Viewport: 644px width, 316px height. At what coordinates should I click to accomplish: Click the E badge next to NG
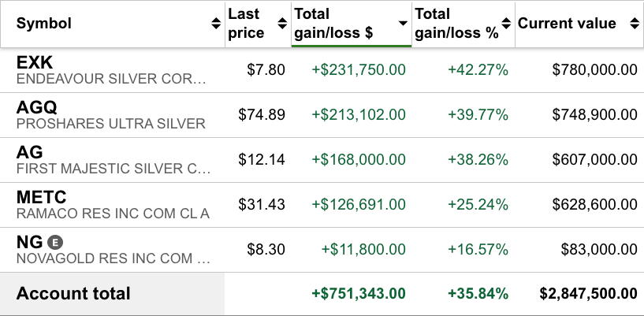(x=54, y=242)
